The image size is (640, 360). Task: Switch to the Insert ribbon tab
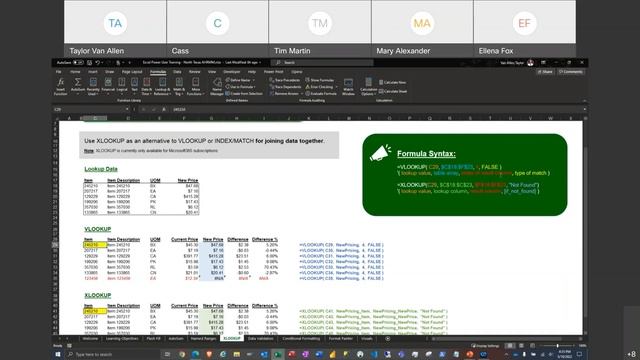93,72
